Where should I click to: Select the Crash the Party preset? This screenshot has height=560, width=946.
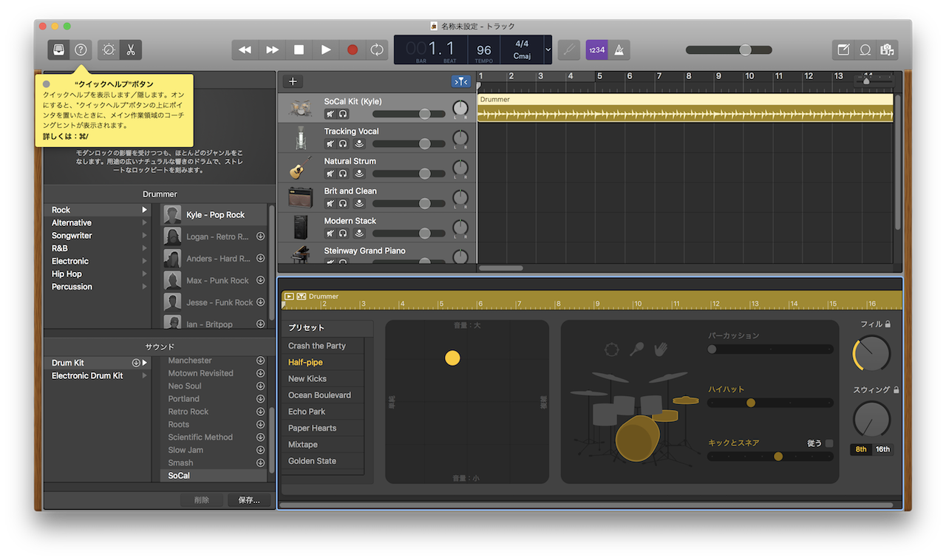(x=322, y=346)
